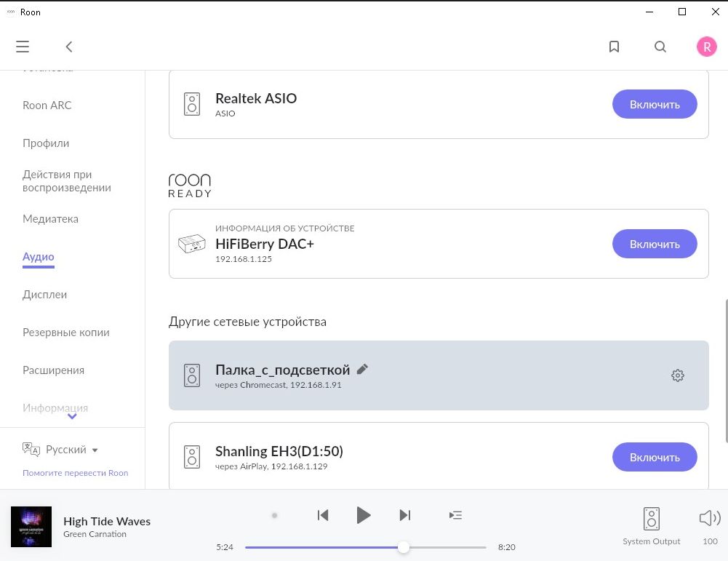Enable the Shanling EH3 AirPlay device
Screen dimensions: 728x561
[x=655, y=457]
